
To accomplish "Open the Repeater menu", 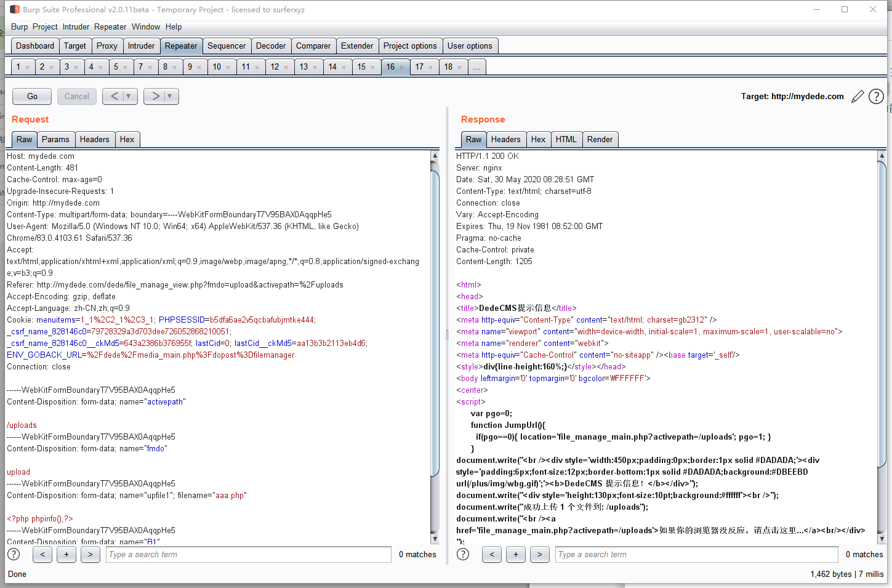I will [110, 26].
